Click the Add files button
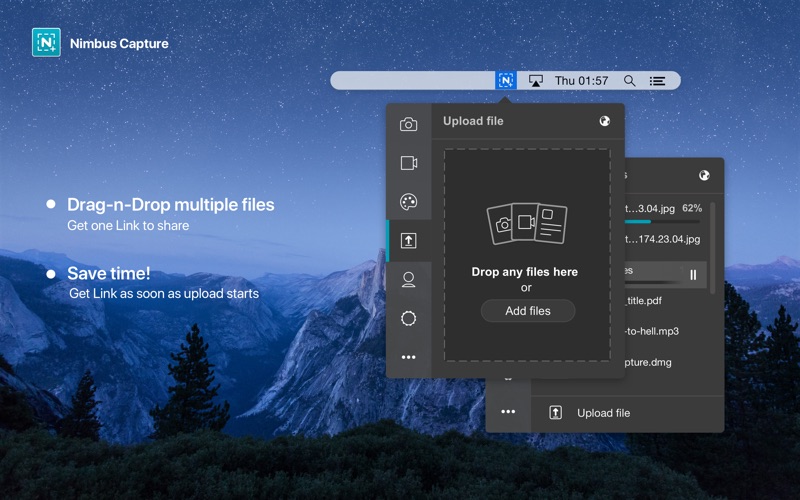The width and height of the screenshot is (800, 500). [x=528, y=311]
